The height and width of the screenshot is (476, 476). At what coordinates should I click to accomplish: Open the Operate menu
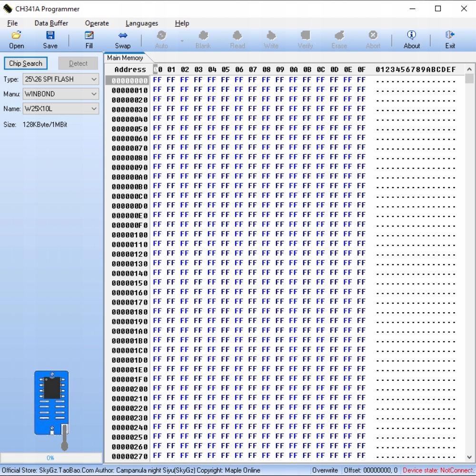(97, 23)
